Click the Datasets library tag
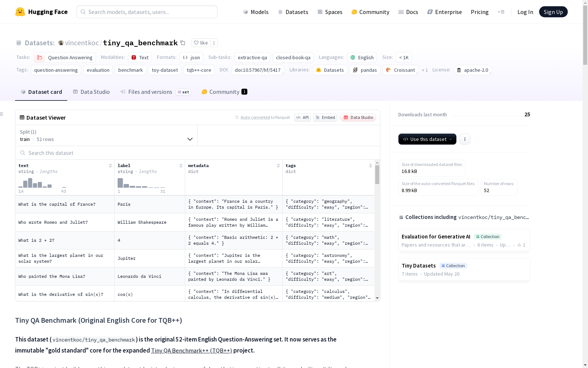Viewport: 588px width, 368px height. click(330, 70)
